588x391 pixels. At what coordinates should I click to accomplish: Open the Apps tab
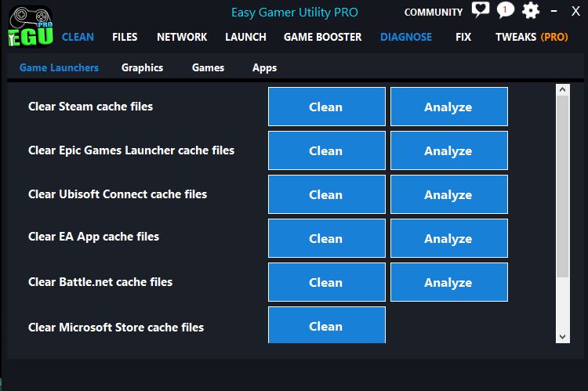point(264,67)
